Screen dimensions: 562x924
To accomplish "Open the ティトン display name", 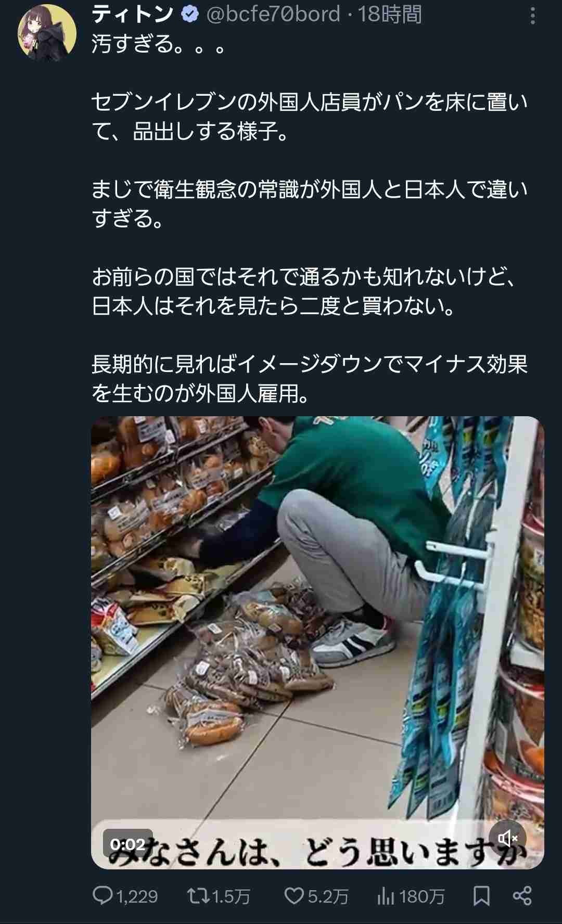I will click(x=133, y=15).
